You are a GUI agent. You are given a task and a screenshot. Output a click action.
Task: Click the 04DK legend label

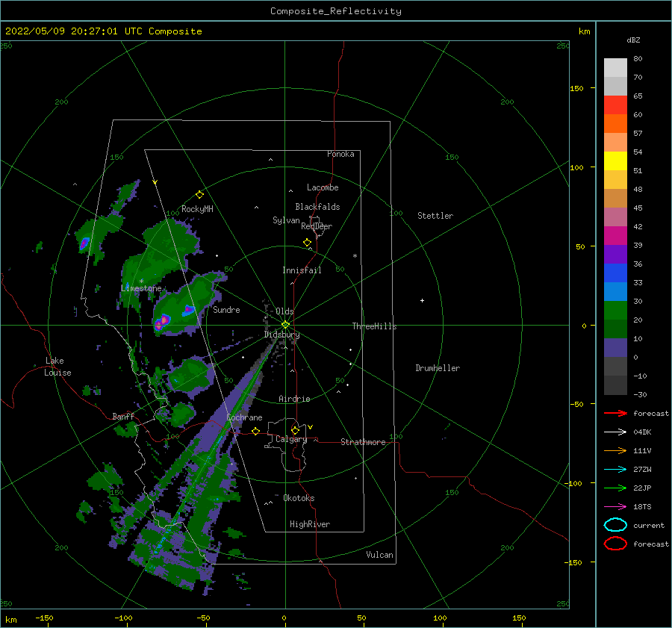coord(642,432)
